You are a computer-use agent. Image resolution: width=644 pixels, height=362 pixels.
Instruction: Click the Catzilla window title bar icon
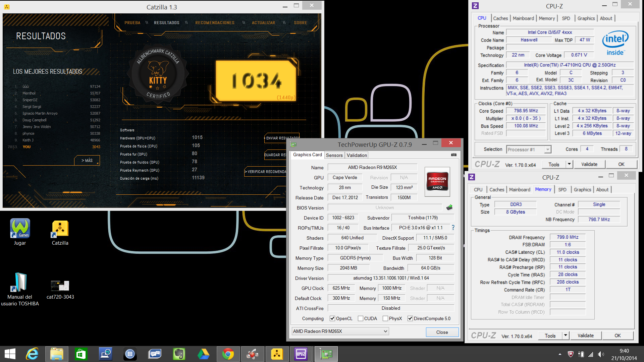[x=7, y=7]
